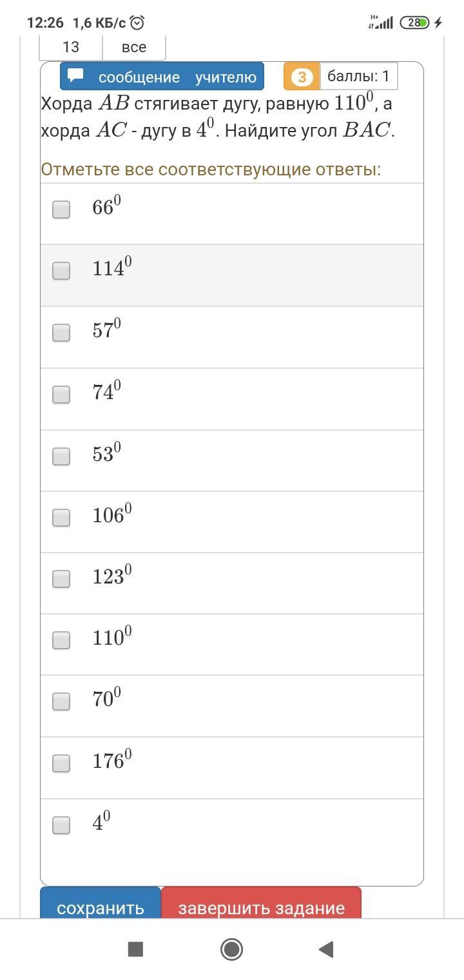Viewport: 464px width, 980px height.
Task: Open recent apps with square button
Action: (x=135, y=949)
